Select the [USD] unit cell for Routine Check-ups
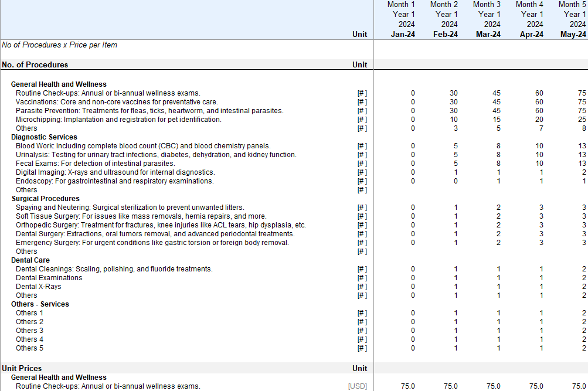 click(358, 386)
